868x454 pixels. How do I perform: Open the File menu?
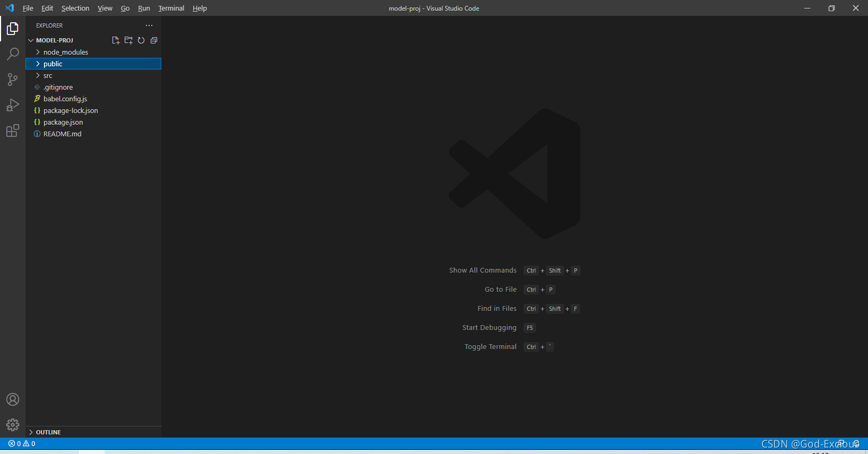click(28, 8)
